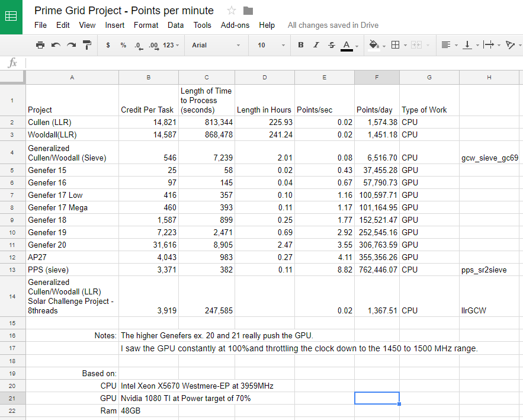The width and height of the screenshot is (523, 420).
Task: Click the Merge cells icon
Action: [x=416, y=45]
